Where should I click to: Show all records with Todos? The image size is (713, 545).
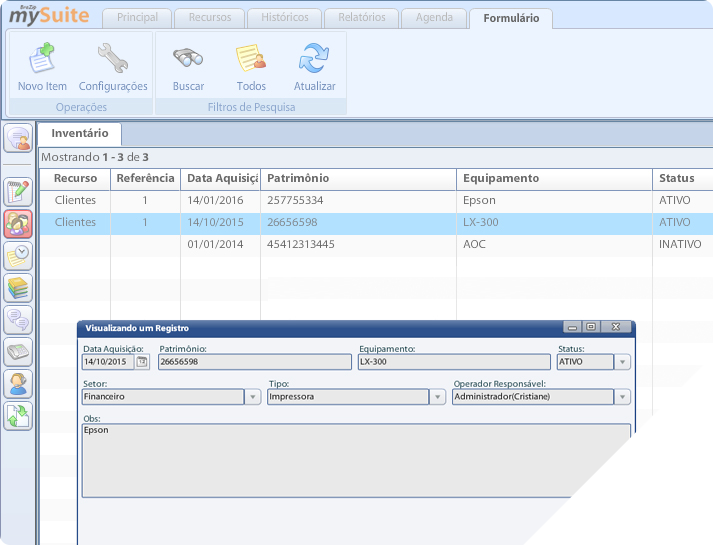pyautogui.click(x=251, y=58)
